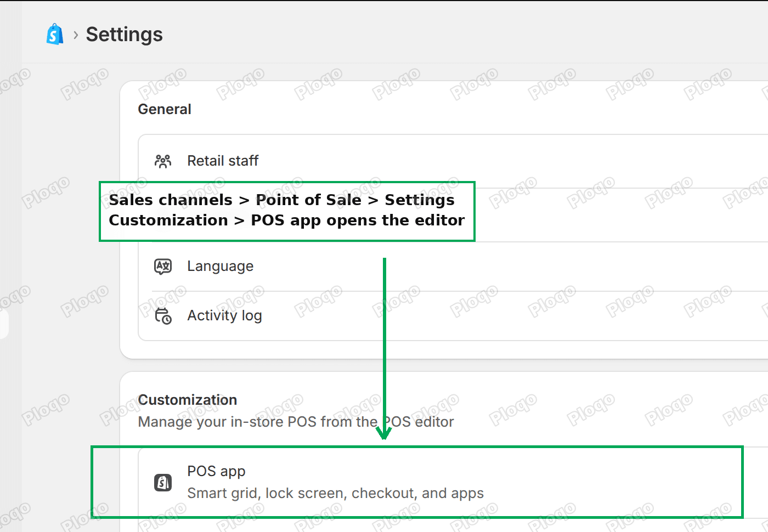Click the breadcrumb chevron next to Settings
Screen dimensions: 768x532
76,35
